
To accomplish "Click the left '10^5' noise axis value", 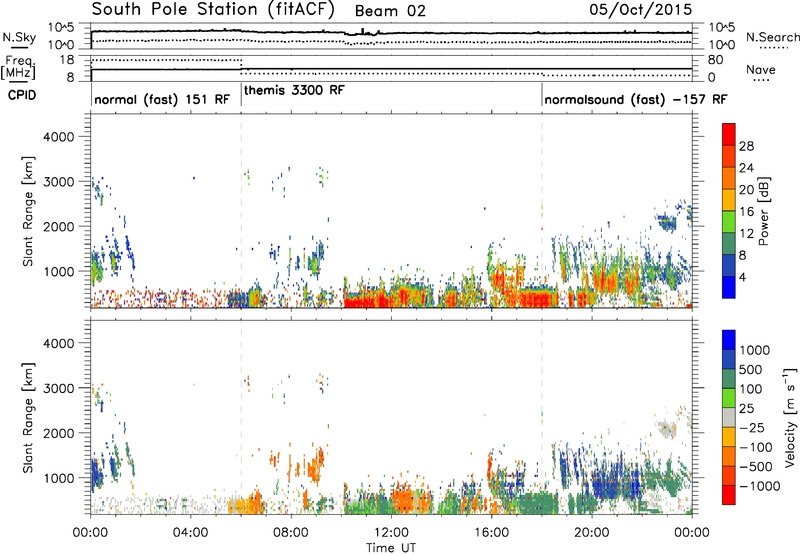I will (61, 27).
